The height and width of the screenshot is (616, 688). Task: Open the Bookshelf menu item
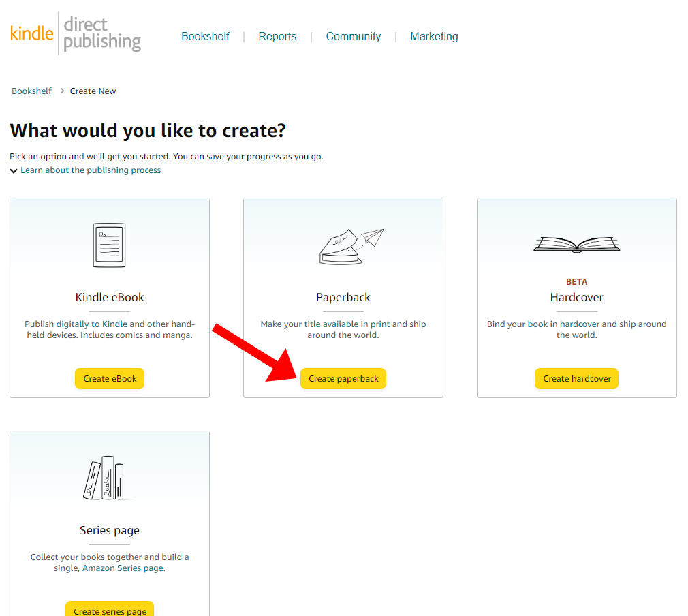click(x=205, y=36)
